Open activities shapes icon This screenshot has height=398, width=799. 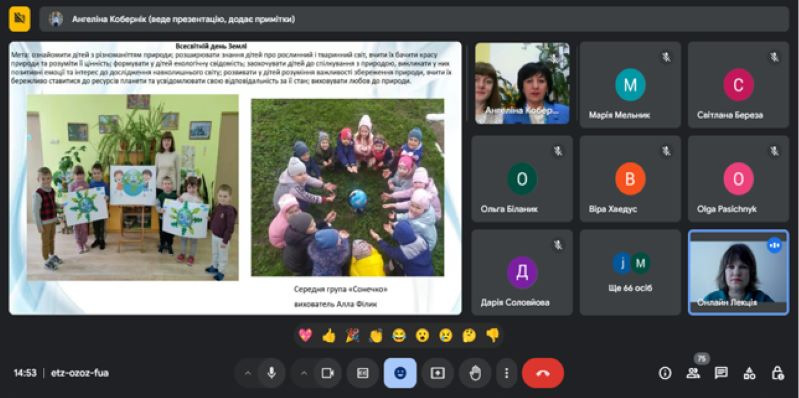click(750, 373)
